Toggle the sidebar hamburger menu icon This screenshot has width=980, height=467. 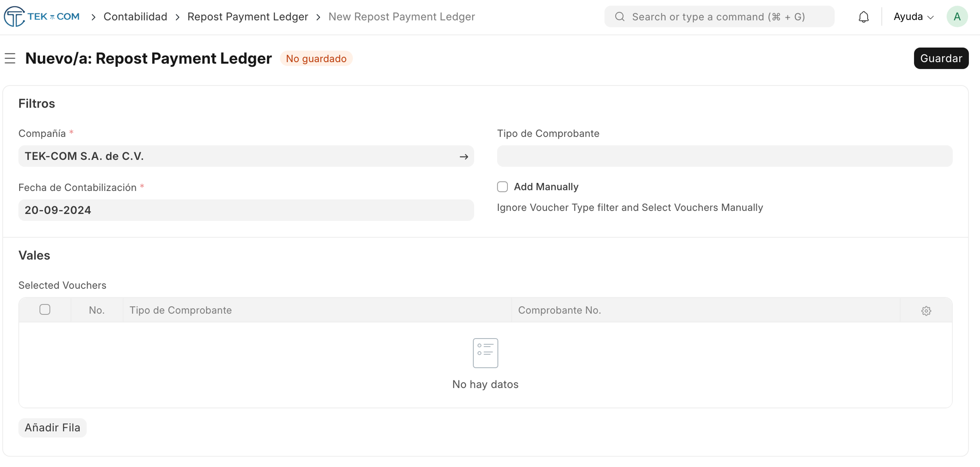(10, 58)
